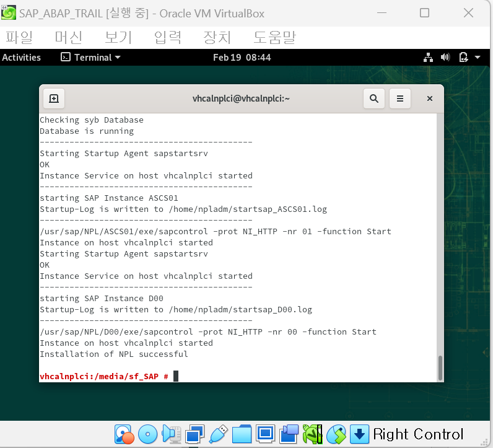Click the Activities button
This screenshot has width=493, height=448.
coord(22,57)
